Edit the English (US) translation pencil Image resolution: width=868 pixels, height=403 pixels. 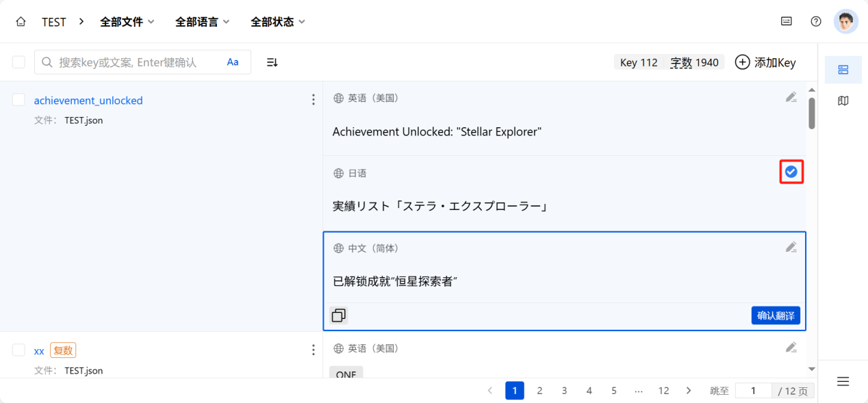click(791, 98)
